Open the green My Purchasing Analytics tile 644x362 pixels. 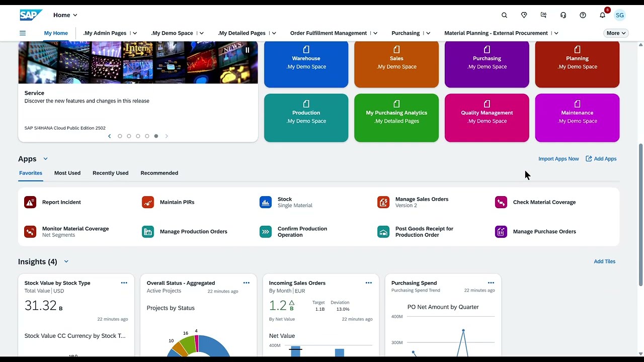pyautogui.click(x=396, y=118)
